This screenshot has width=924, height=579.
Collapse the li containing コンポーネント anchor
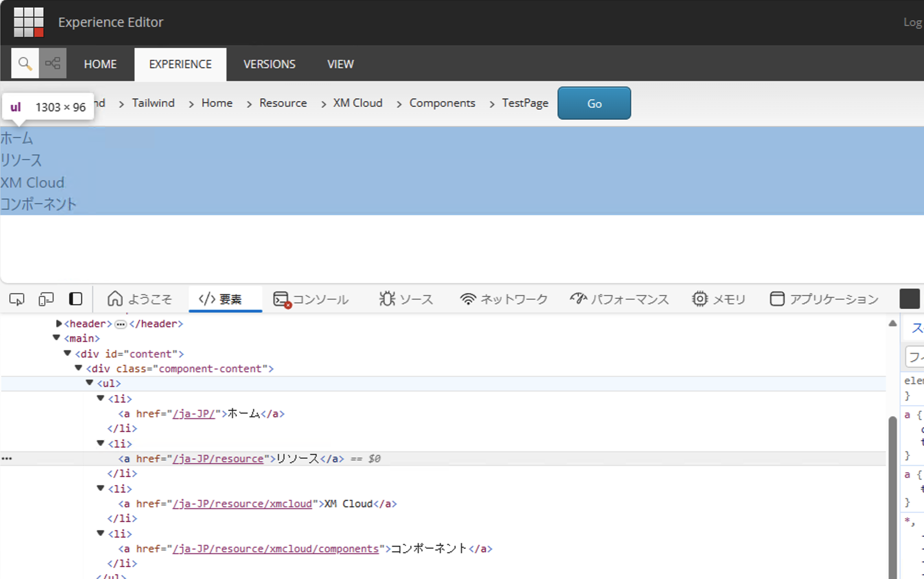(100, 533)
